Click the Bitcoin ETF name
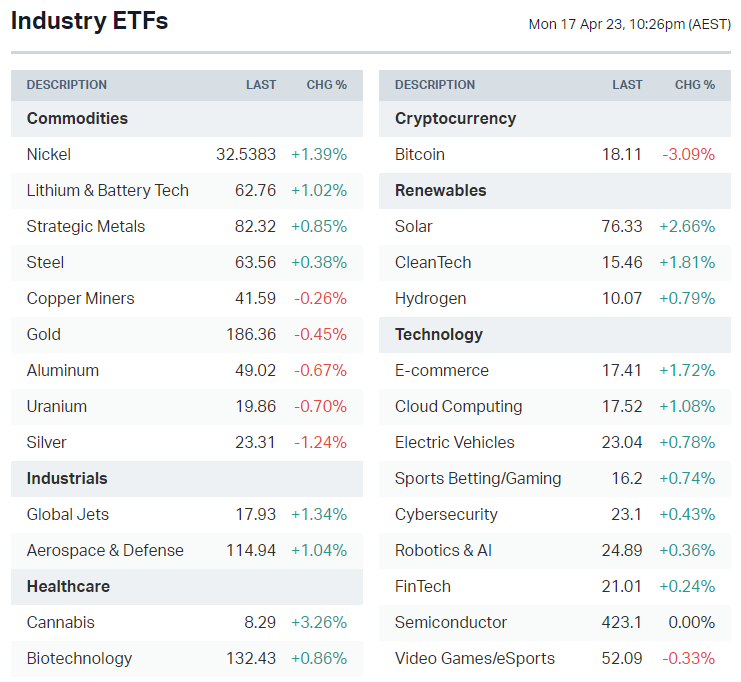Image resolution: width=741 pixels, height=682 pixels. pos(420,154)
